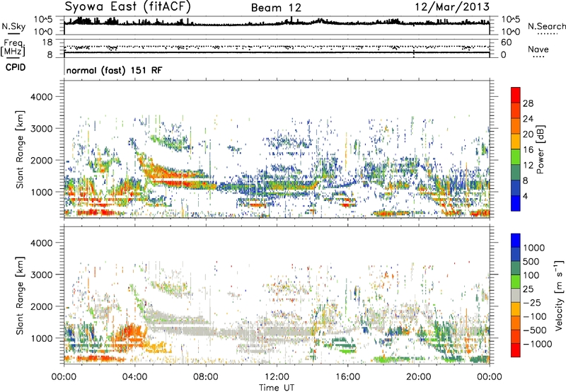
Task: Click the '4000' range tick in power panel
Action: (x=42, y=97)
